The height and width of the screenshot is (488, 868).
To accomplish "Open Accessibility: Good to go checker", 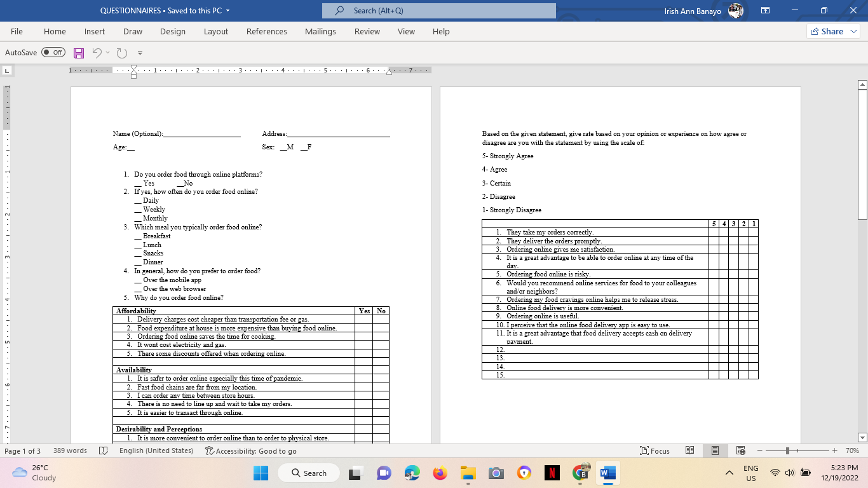I will (251, 451).
